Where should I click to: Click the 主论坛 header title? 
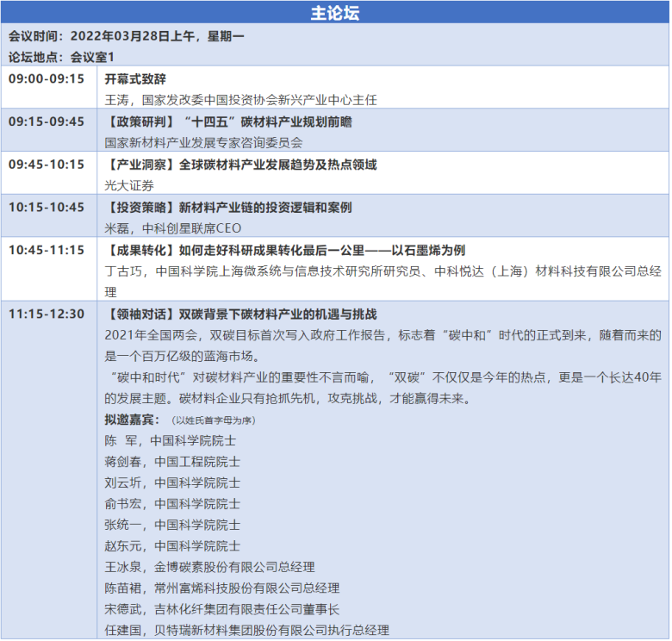pyautogui.click(x=335, y=13)
